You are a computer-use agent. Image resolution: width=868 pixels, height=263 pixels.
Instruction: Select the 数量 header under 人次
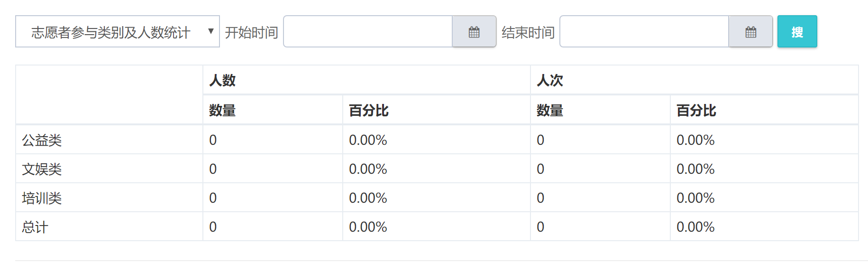[x=550, y=111]
